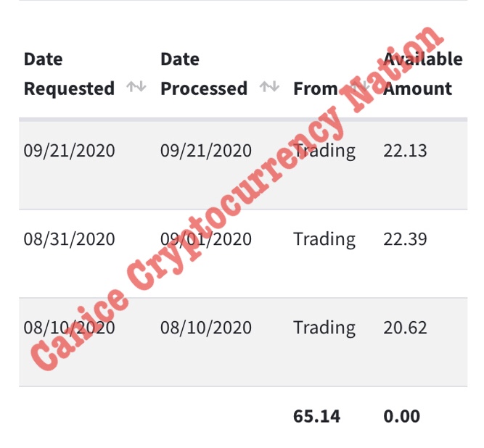Select the Date Processed column header
The width and height of the screenshot is (484, 448).
(203, 74)
